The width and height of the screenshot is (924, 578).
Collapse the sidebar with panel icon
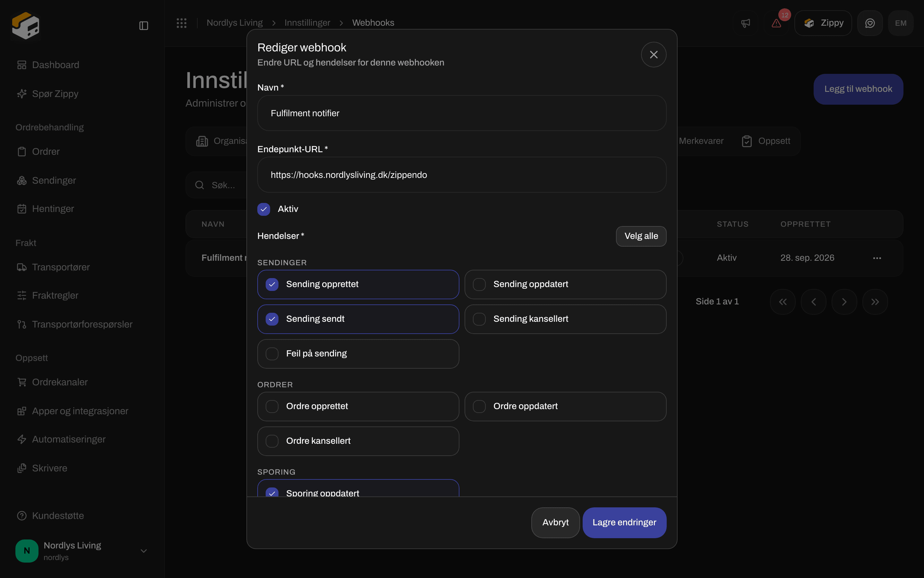click(143, 26)
